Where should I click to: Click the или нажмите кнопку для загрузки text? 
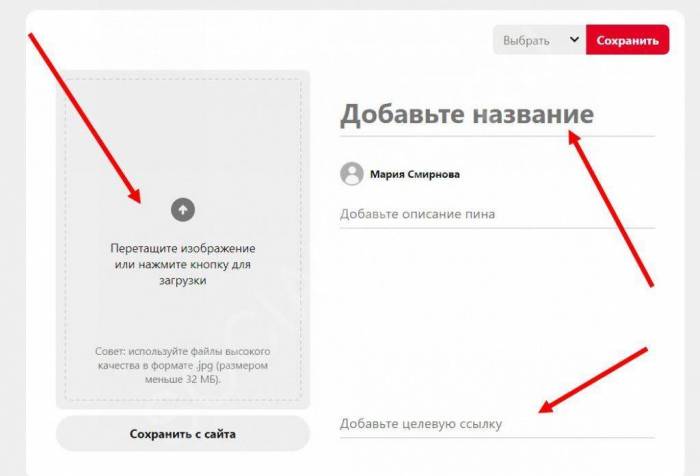(x=183, y=272)
